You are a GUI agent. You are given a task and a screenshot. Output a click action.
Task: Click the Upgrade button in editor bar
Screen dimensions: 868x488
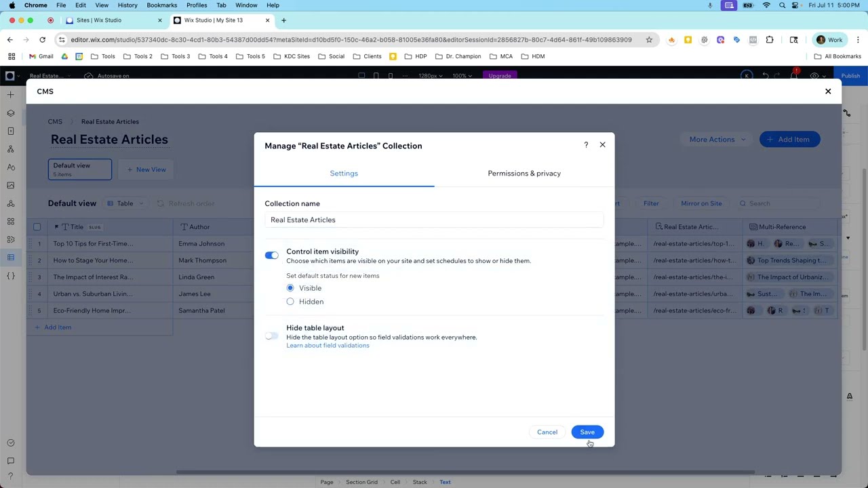coord(500,76)
